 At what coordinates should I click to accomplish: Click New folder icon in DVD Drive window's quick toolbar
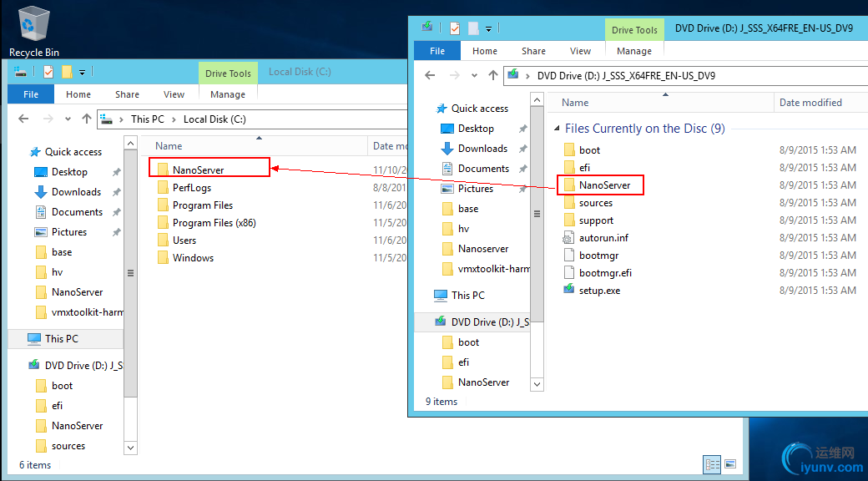point(473,28)
